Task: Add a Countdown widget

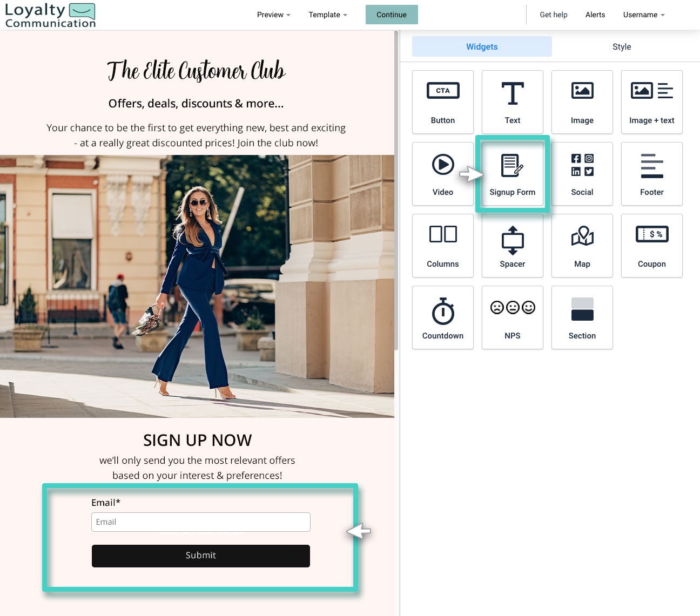Action: [442, 317]
